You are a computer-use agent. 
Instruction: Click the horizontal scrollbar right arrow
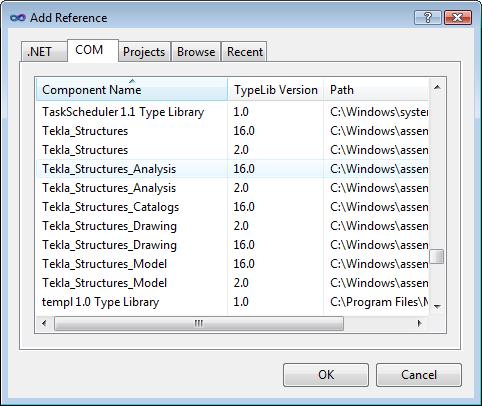click(x=420, y=323)
